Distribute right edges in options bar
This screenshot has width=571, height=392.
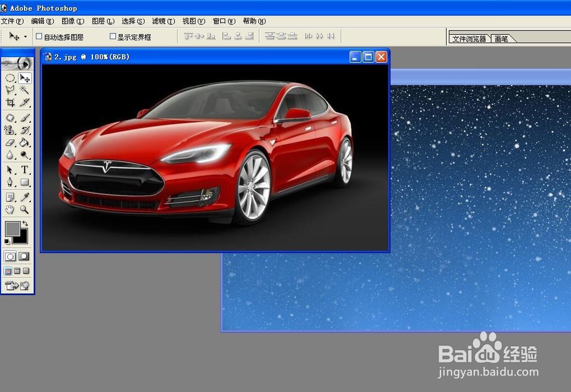[331, 36]
